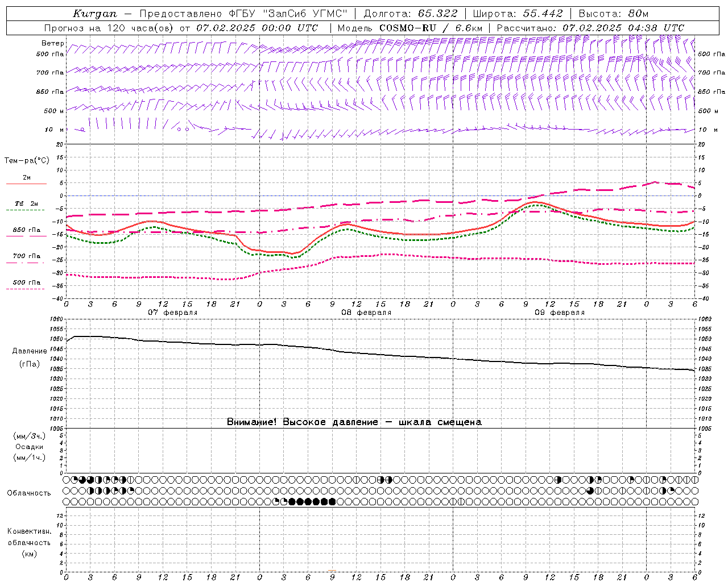Click the '09 февраля' date label
This screenshot has height=582, width=728.
560,313
